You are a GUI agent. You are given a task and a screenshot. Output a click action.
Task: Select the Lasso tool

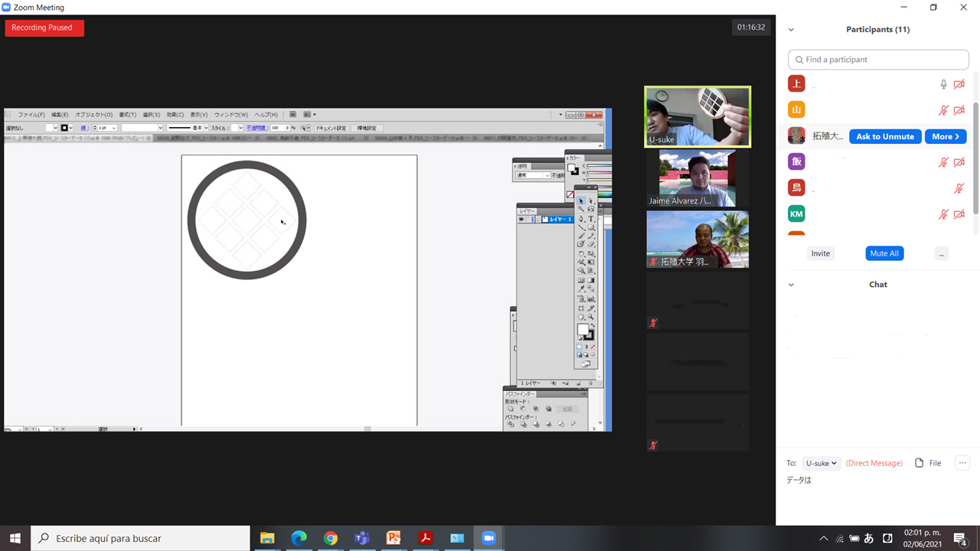[x=591, y=209]
